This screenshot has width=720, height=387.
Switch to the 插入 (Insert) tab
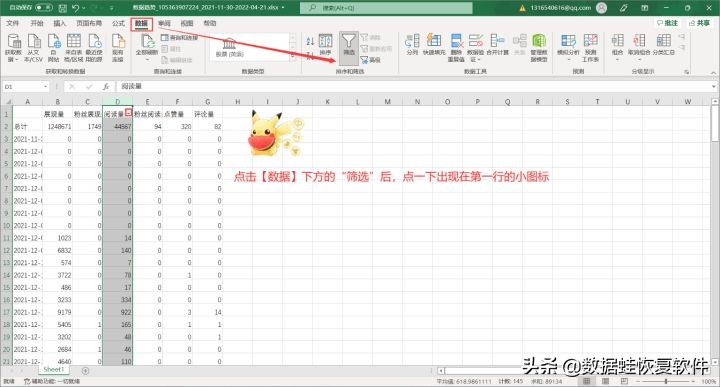pos(60,23)
